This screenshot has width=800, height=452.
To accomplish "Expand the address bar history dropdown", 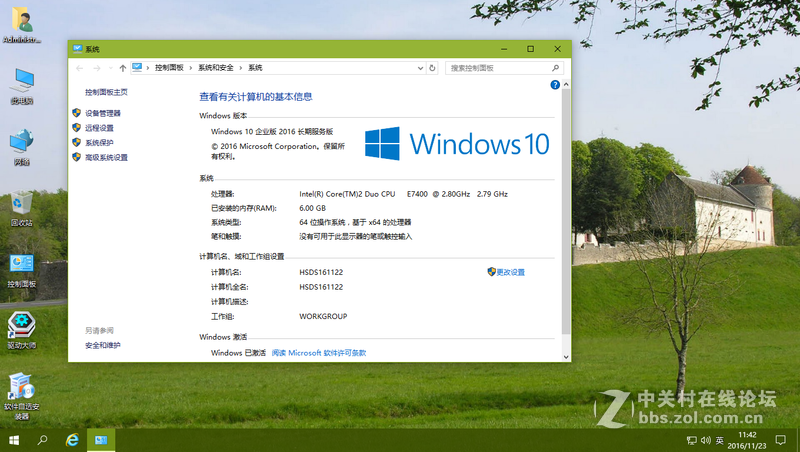I will coord(420,68).
